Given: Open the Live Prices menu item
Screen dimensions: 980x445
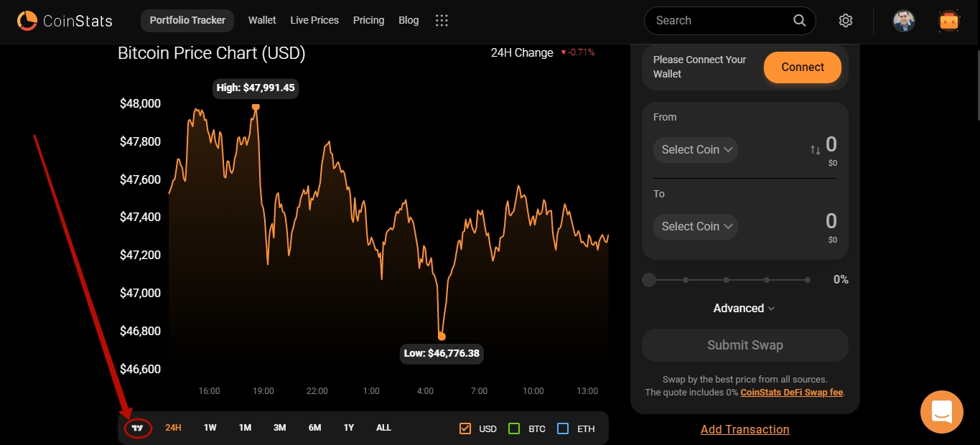Looking at the screenshot, I should [314, 20].
